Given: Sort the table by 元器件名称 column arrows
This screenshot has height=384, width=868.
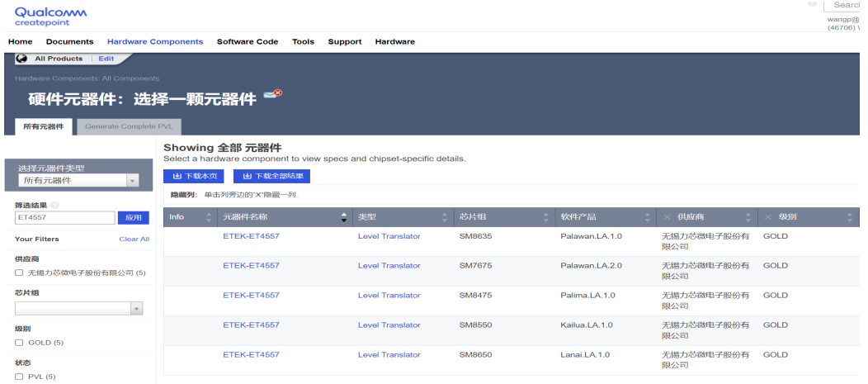Looking at the screenshot, I should tap(344, 217).
